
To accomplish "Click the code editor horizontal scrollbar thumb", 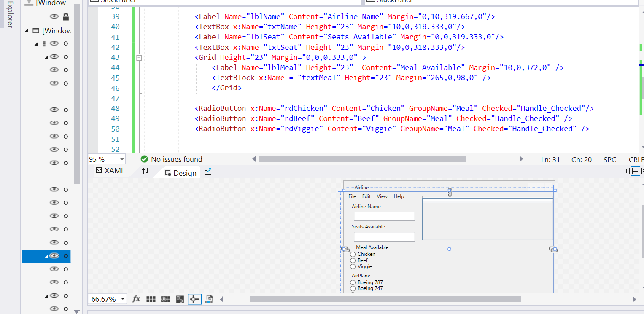I will [x=363, y=159].
